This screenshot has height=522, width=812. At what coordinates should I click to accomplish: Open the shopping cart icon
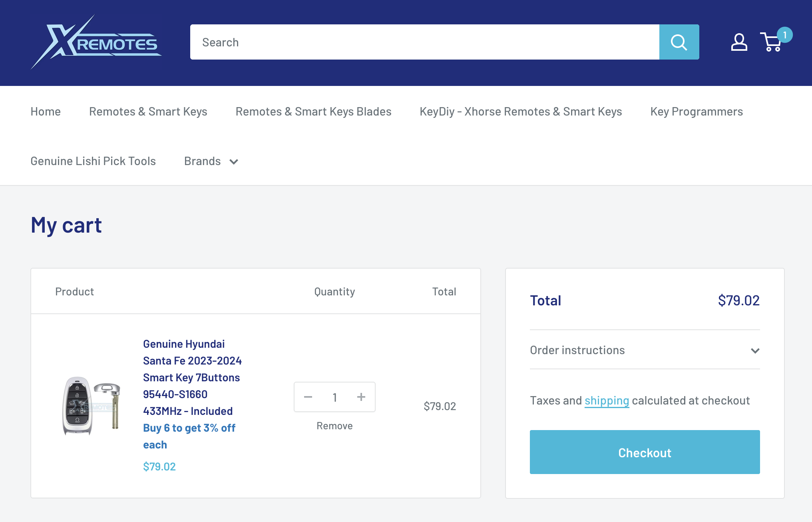pyautogui.click(x=775, y=40)
